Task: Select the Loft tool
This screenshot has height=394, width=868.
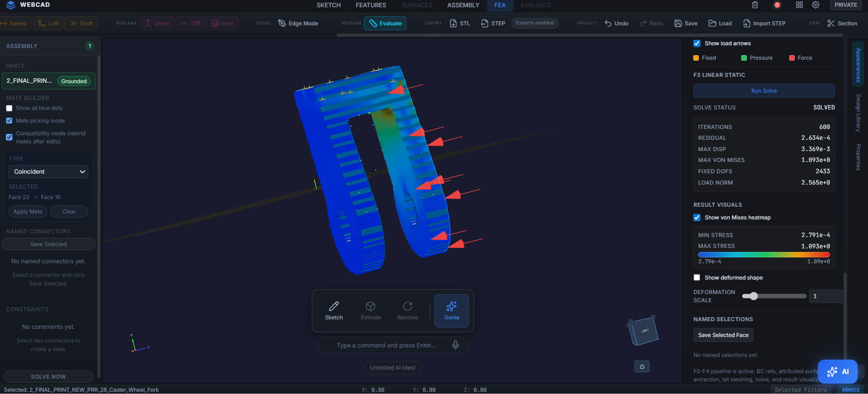Action: [x=48, y=24]
